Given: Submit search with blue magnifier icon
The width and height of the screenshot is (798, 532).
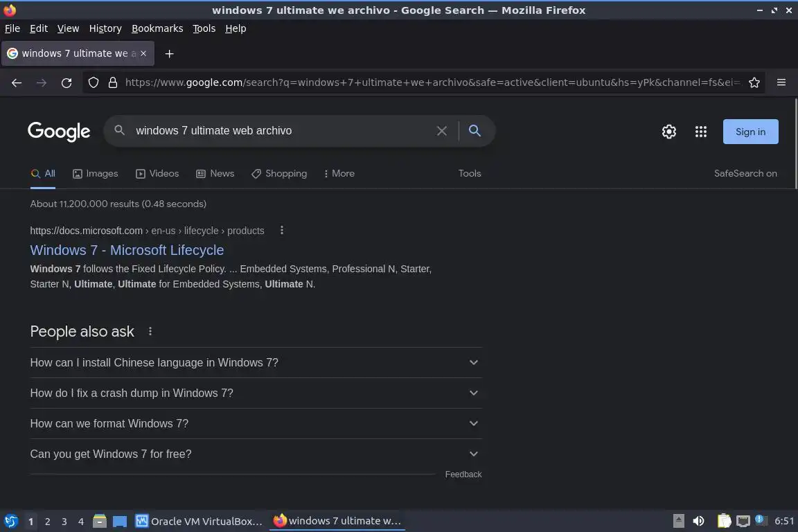Looking at the screenshot, I should point(475,131).
